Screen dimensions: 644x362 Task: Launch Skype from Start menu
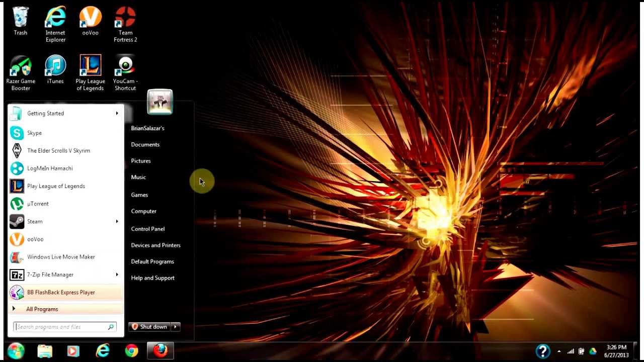(65, 133)
